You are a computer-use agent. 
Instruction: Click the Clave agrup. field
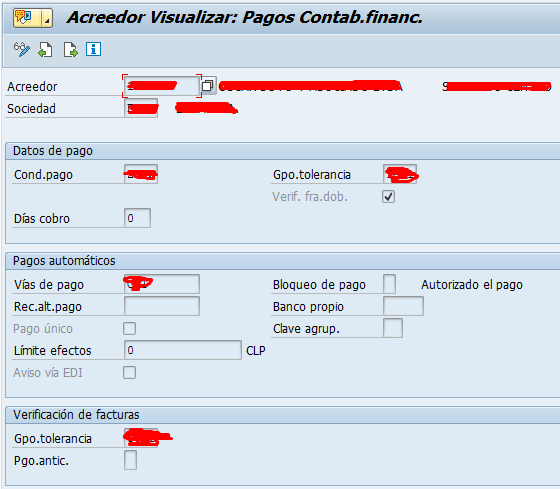tap(393, 328)
